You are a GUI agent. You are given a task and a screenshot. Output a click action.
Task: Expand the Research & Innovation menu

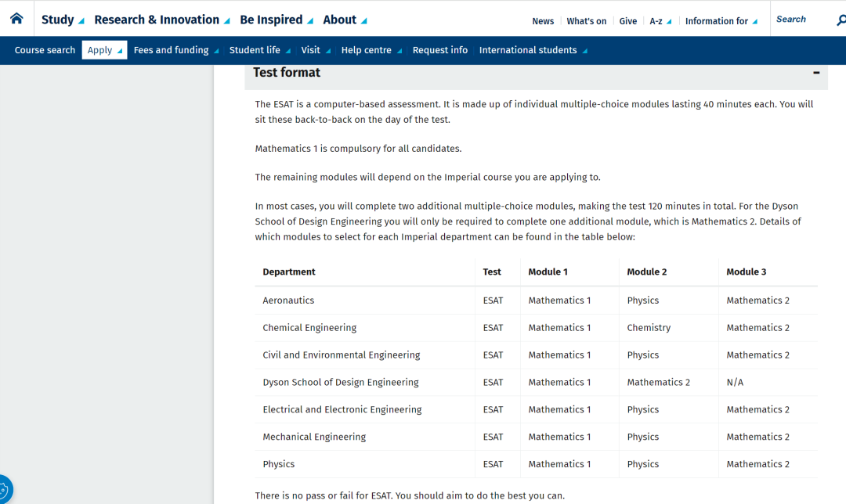tap(162, 20)
